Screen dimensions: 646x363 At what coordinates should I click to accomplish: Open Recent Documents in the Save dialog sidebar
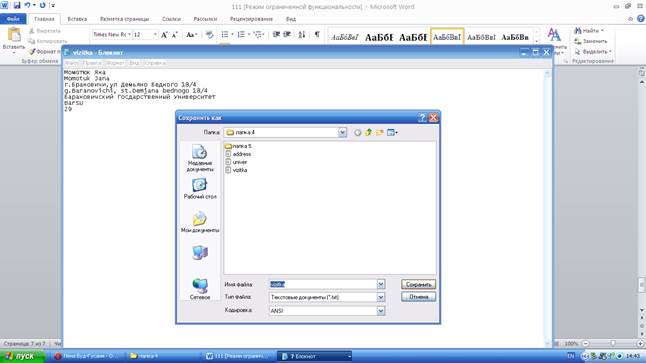pos(200,158)
